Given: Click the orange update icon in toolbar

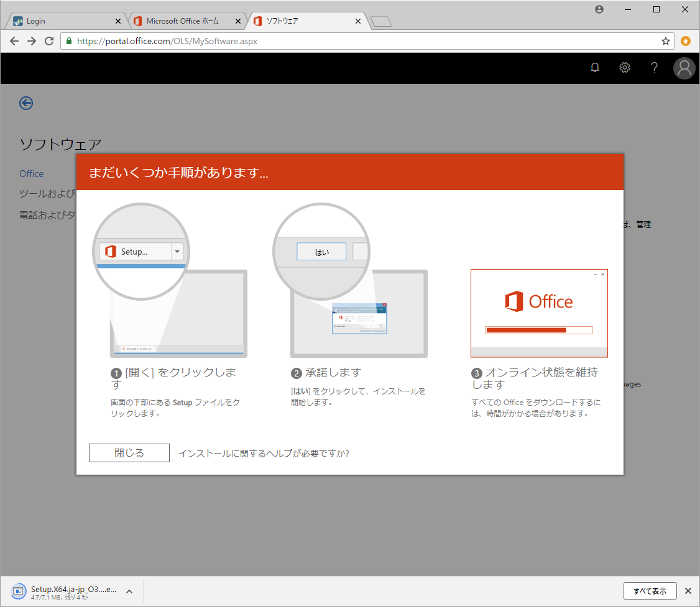Looking at the screenshot, I should (686, 41).
